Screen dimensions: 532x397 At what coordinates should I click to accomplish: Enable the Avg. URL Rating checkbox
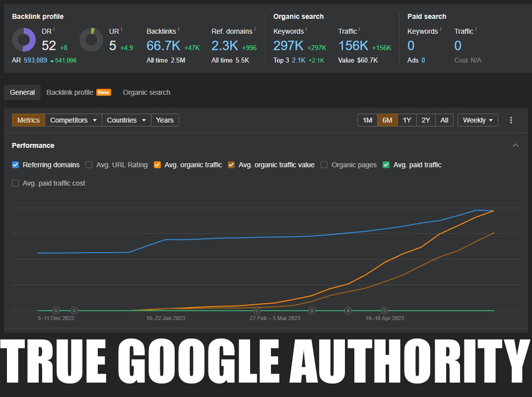[x=88, y=164]
